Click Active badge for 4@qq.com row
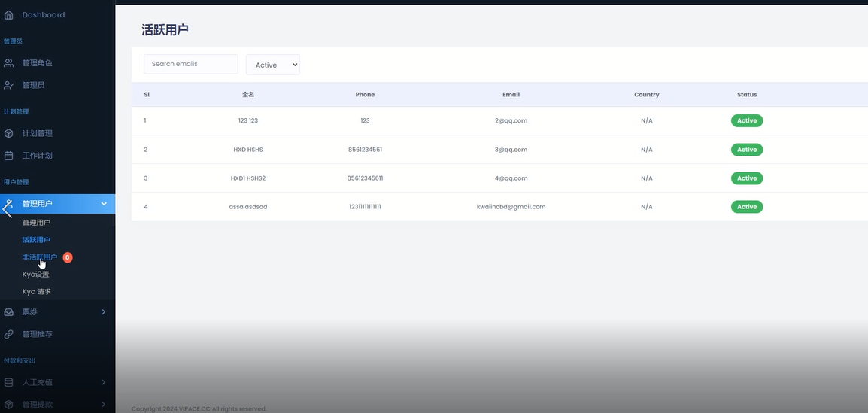The width and height of the screenshot is (868, 413). [747, 178]
